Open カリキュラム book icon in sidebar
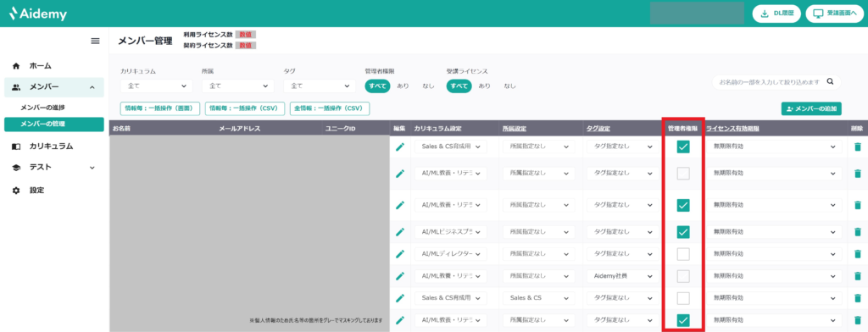 [x=16, y=147]
